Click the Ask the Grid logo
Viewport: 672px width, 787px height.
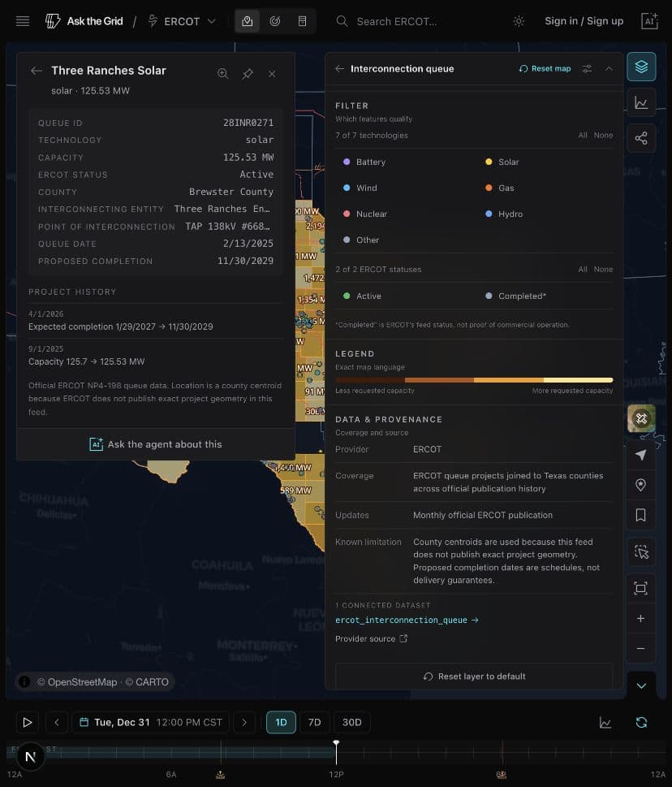point(84,21)
